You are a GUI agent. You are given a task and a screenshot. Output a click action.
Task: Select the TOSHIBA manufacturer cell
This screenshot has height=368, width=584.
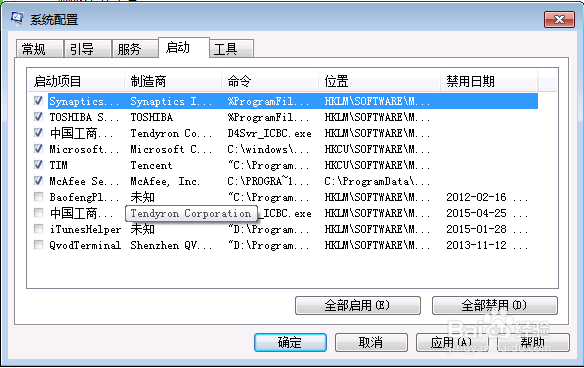tap(152, 117)
